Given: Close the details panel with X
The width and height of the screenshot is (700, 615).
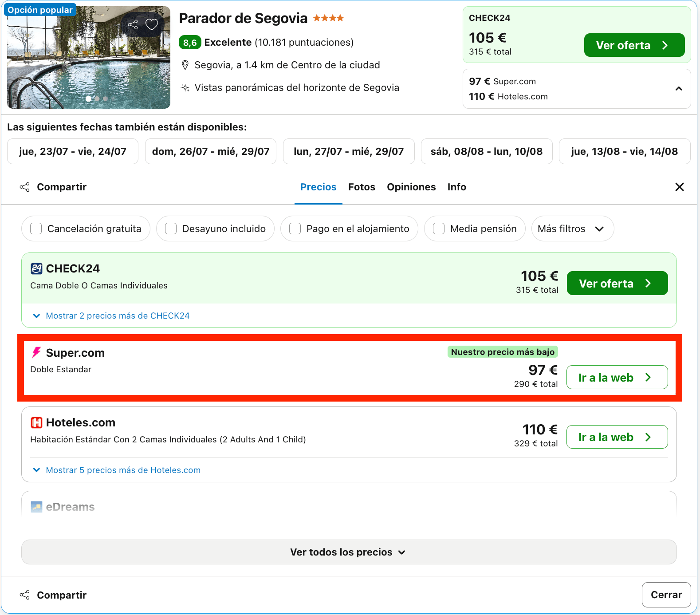Looking at the screenshot, I should pos(679,187).
